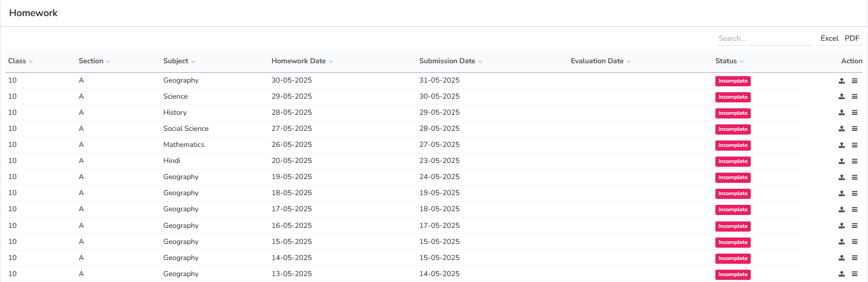This screenshot has width=868, height=282.
Task: Click upload icon for Geography 19-05-2025 homework
Action: pyautogui.click(x=841, y=177)
